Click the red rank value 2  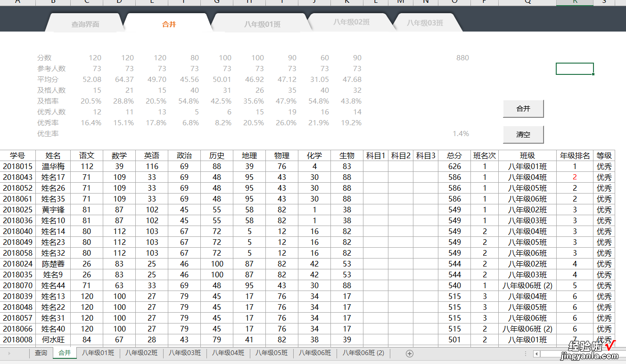coord(575,177)
